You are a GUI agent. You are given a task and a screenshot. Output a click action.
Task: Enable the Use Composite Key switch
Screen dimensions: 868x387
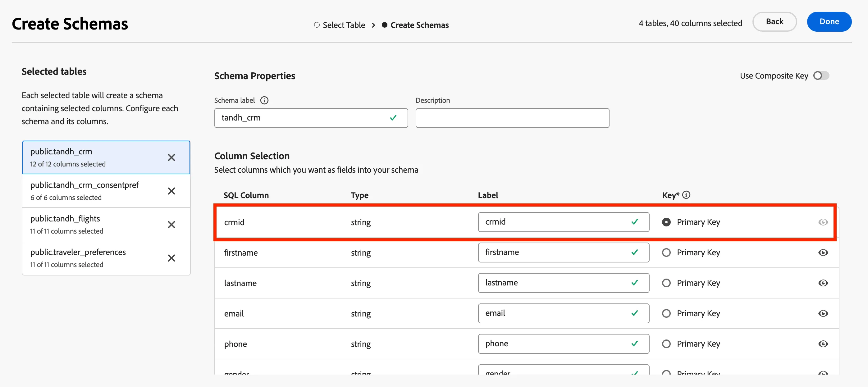coord(821,75)
